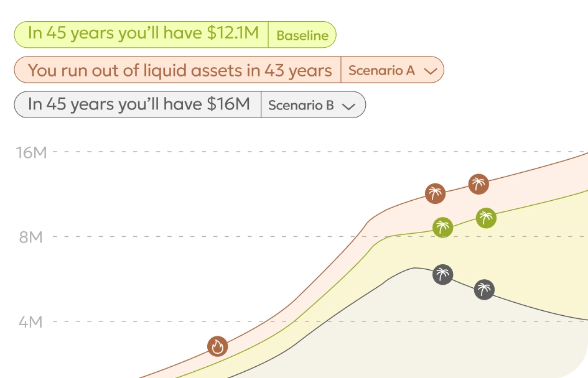Viewport: 588px width, 378px height.
Task: Expand the Scenario A dropdown chevron
Action: click(430, 71)
